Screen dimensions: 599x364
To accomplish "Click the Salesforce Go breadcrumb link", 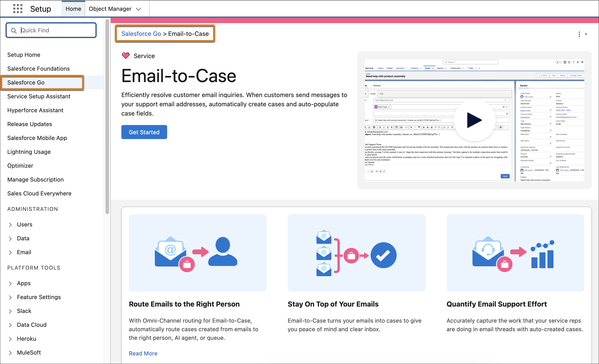I will point(141,34).
